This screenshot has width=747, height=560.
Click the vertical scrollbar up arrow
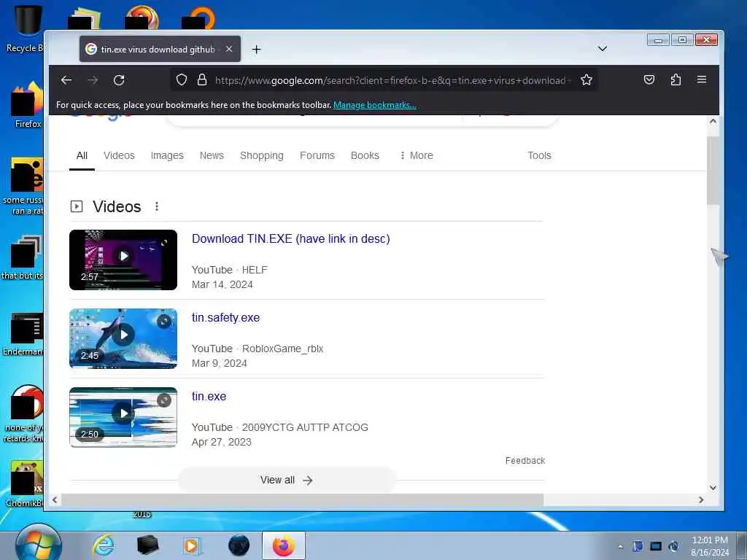point(713,121)
